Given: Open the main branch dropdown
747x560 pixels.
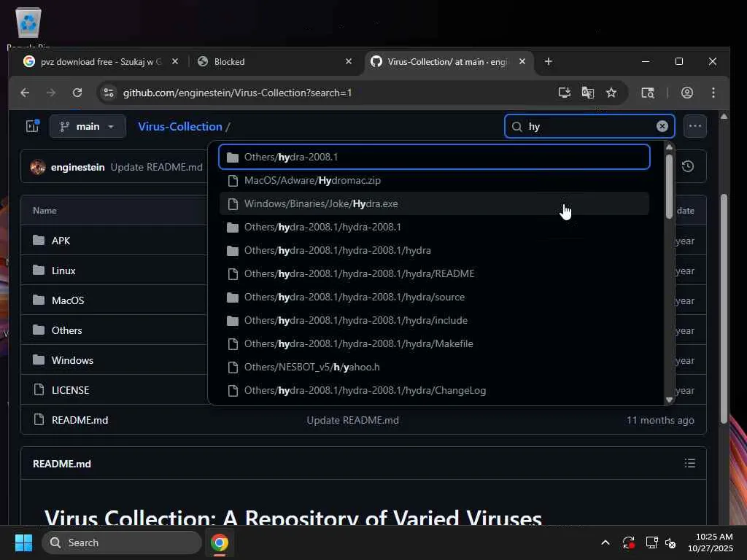Looking at the screenshot, I should pyautogui.click(x=88, y=126).
